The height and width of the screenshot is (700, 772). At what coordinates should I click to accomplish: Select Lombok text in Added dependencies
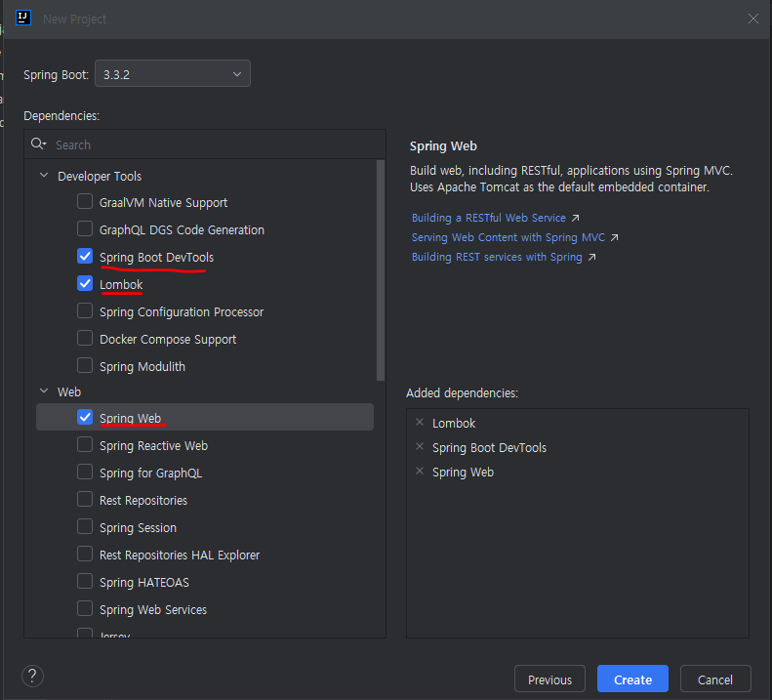tap(454, 423)
